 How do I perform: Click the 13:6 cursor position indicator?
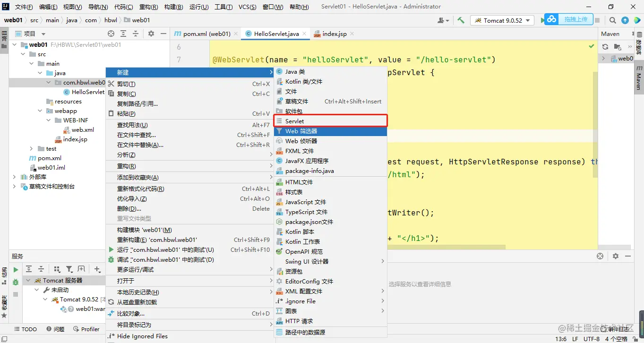tap(561, 339)
